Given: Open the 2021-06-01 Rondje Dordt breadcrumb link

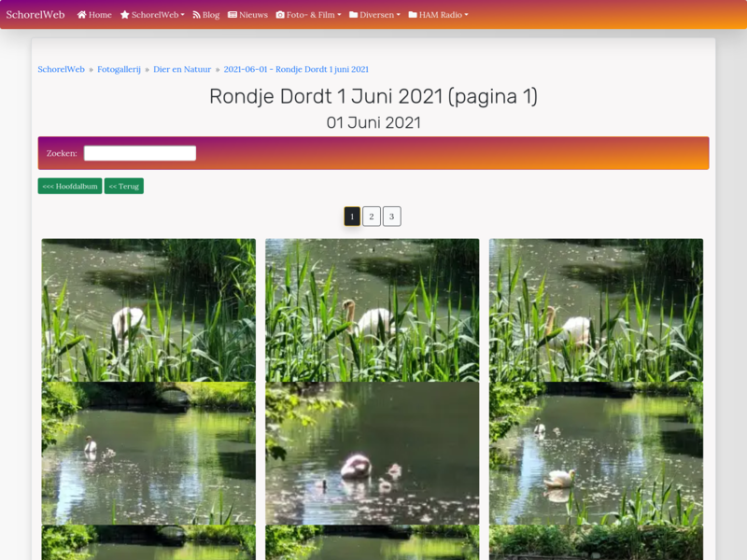Looking at the screenshot, I should click(x=296, y=69).
